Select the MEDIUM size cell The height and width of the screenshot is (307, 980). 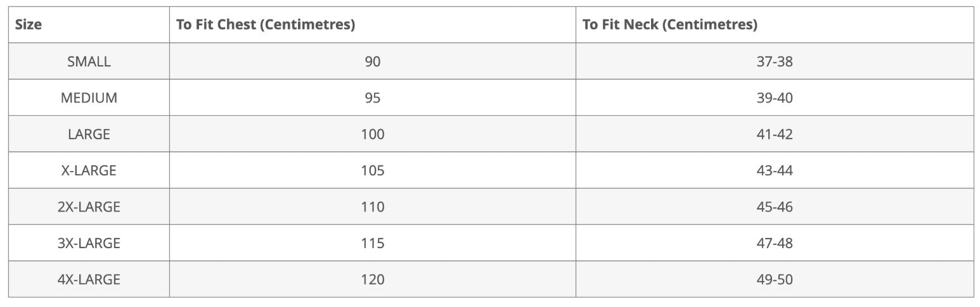click(89, 98)
